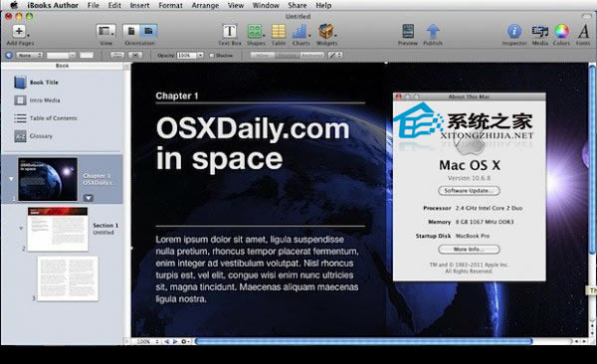The image size is (597, 364).
Task: Open the Share menu
Action: [x=298, y=5]
